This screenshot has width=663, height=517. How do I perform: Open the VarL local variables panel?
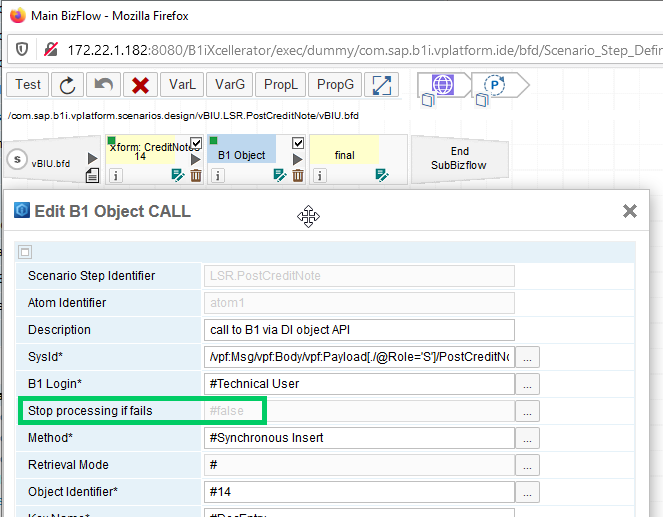click(x=182, y=85)
